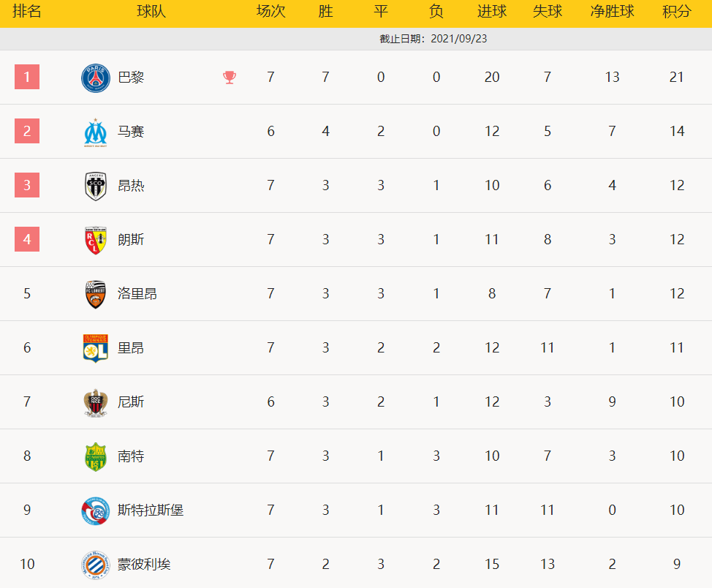This screenshot has width=712, height=588.
Task: Sort table by 净胜球 column header
Action: click(612, 12)
